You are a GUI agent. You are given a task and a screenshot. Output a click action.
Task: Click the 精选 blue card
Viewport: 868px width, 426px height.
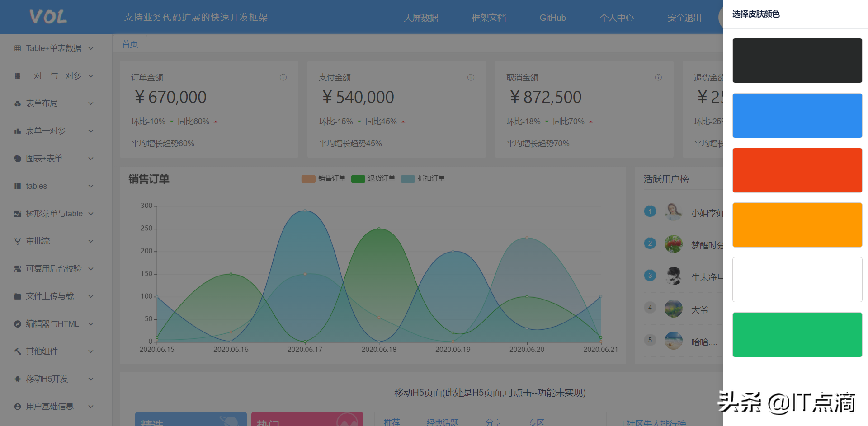tap(191, 419)
